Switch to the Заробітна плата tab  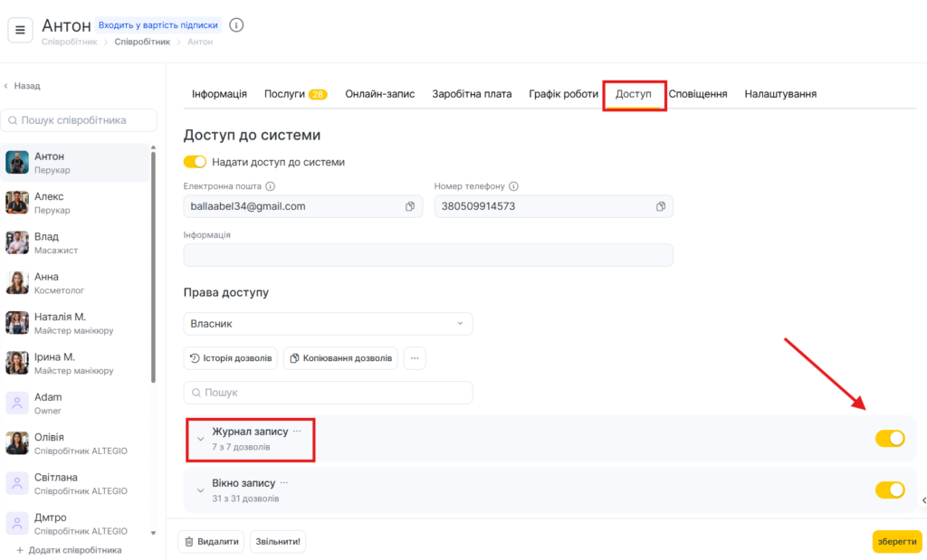click(472, 94)
